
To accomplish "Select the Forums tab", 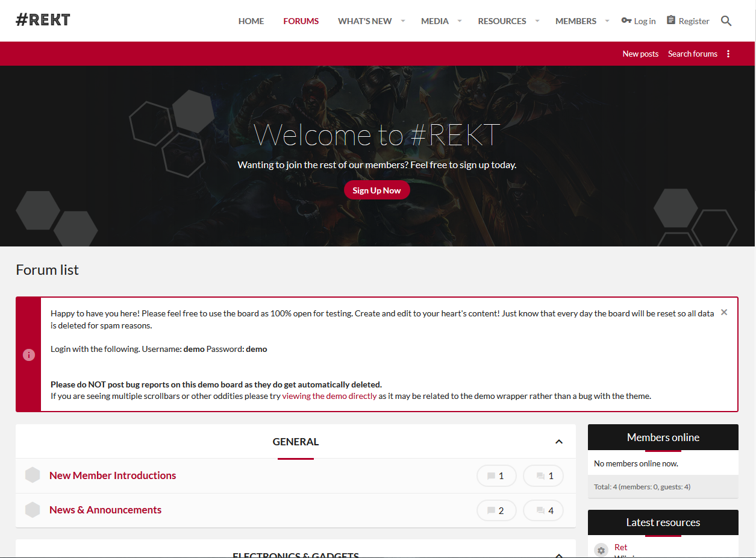I will [x=301, y=21].
